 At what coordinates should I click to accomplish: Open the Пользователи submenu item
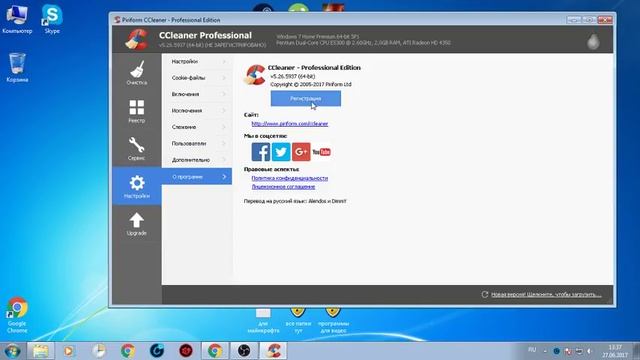[197, 143]
